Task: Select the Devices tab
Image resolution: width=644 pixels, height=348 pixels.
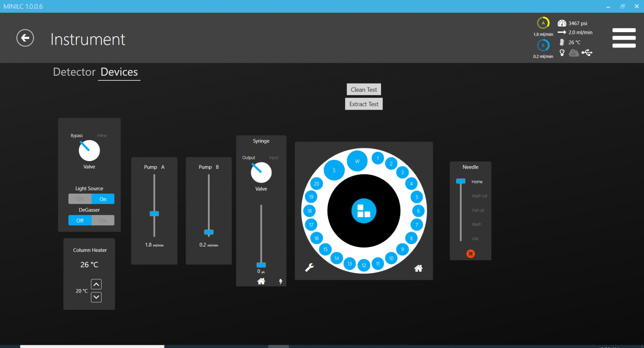Action: pos(119,72)
